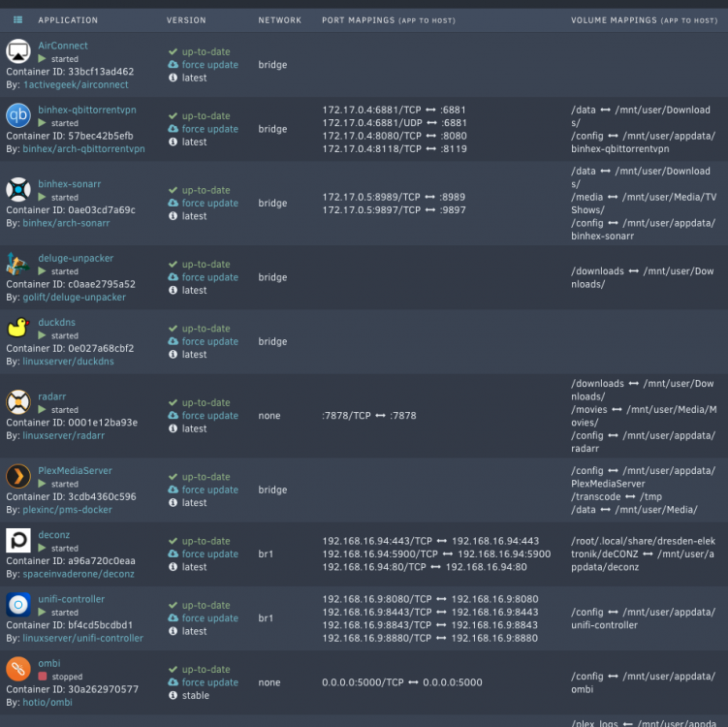Click the info icon for AirConnect version

click(174, 78)
